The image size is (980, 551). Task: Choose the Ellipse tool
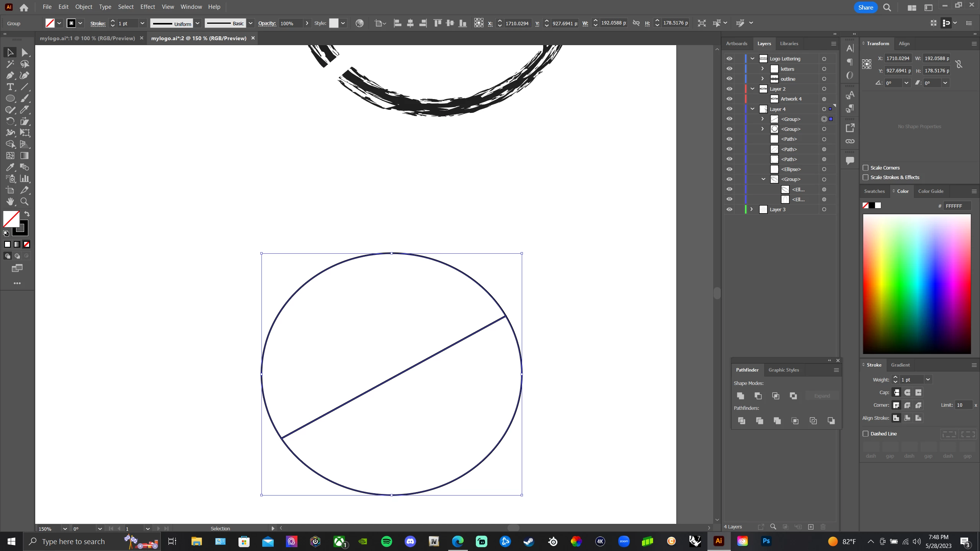coord(10,98)
